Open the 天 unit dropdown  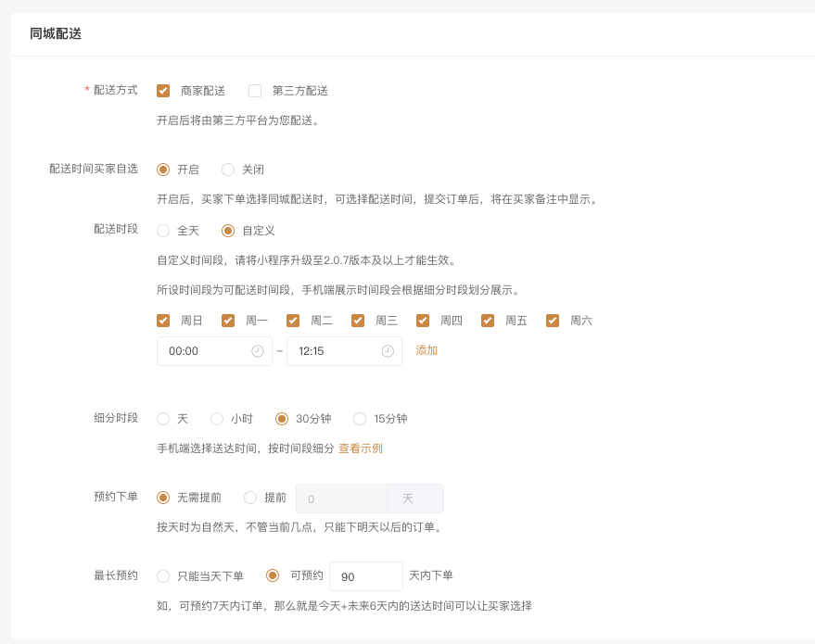[x=415, y=499]
